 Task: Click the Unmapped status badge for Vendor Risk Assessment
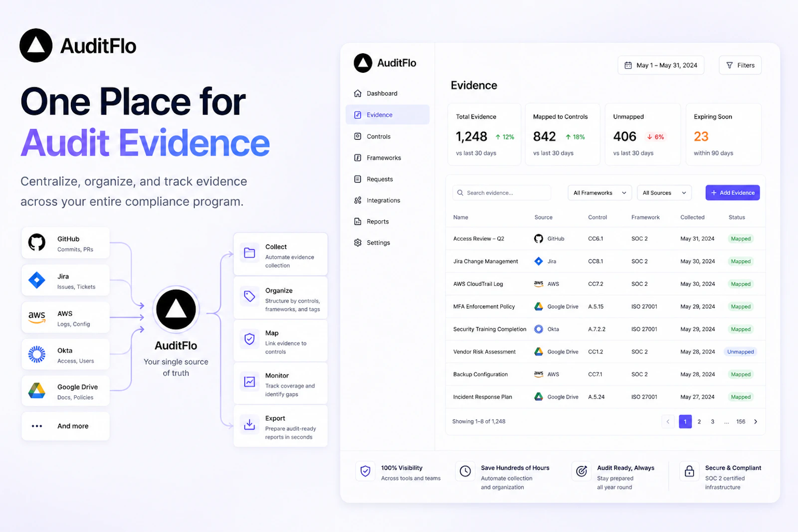tap(741, 352)
